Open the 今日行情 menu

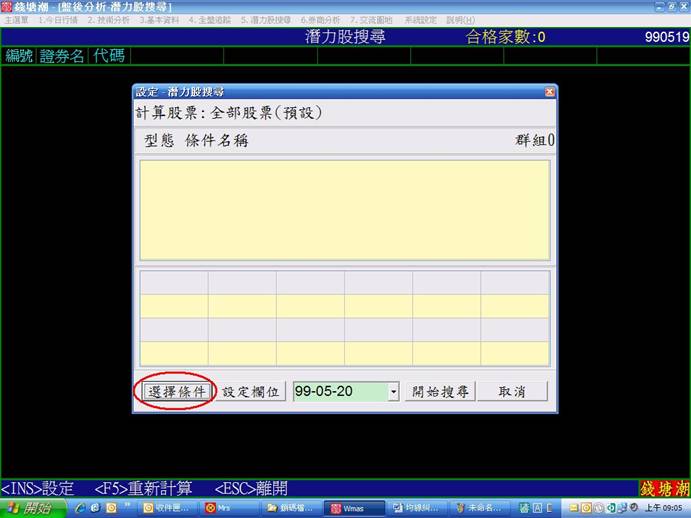(57, 20)
